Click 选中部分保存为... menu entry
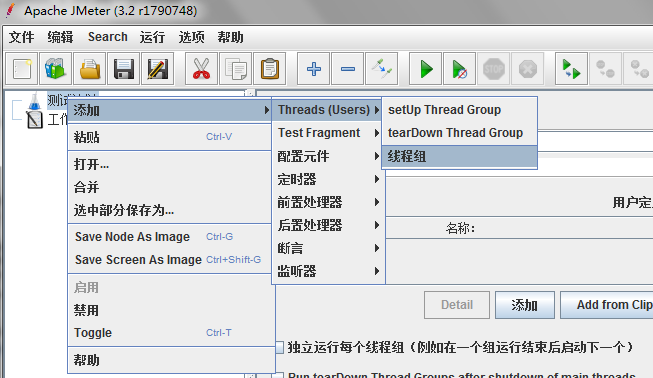Screen dimensions: 653x378 coord(169,210)
